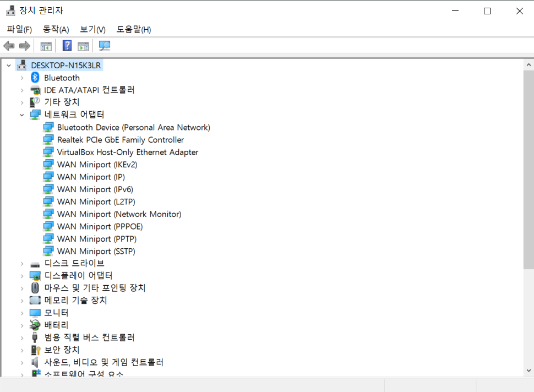This screenshot has height=392, width=534.
Task: Expand the IDE ATA/ATAPI 컨트롤러 category
Action: (22, 90)
